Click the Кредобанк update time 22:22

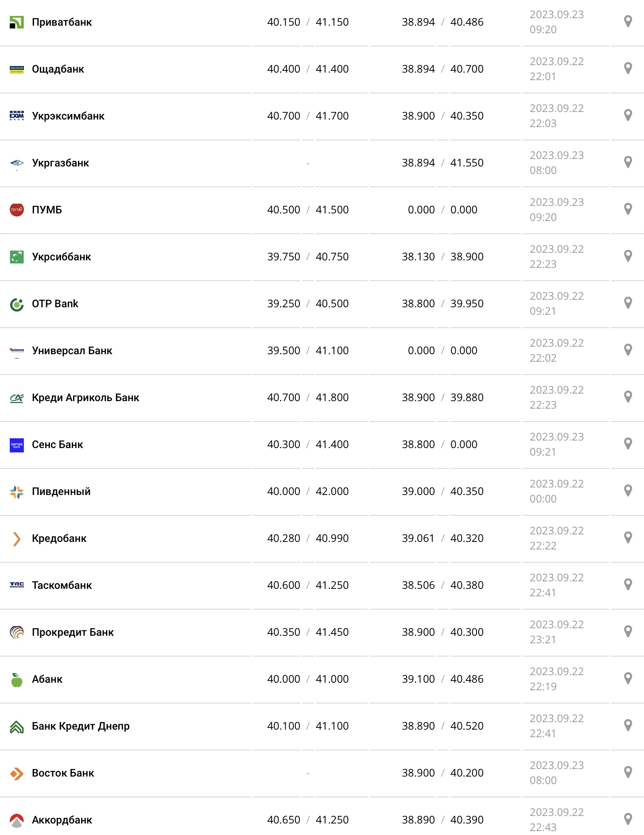(x=543, y=546)
